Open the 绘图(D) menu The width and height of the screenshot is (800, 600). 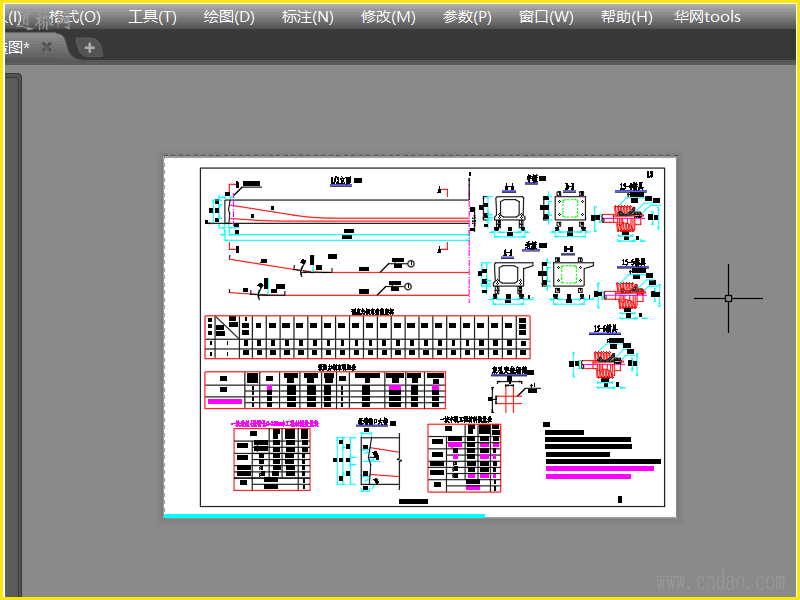pyautogui.click(x=229, y=17)
